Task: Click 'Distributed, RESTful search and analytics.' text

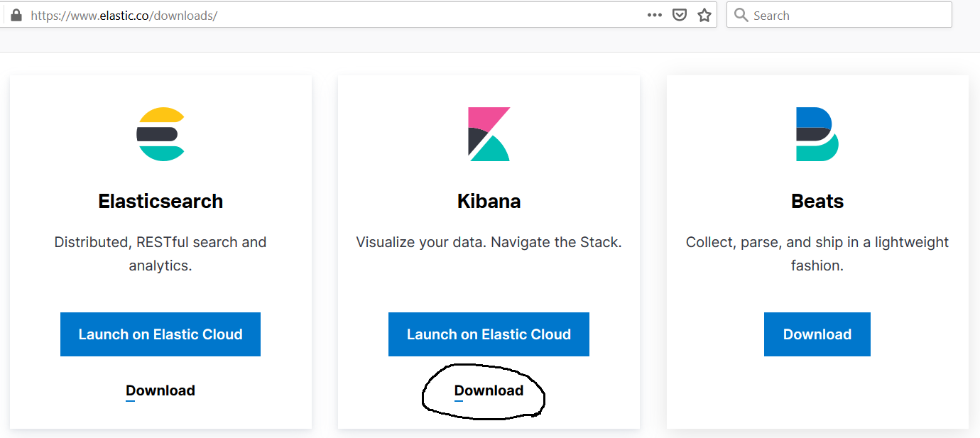Action: click(160, 254)
